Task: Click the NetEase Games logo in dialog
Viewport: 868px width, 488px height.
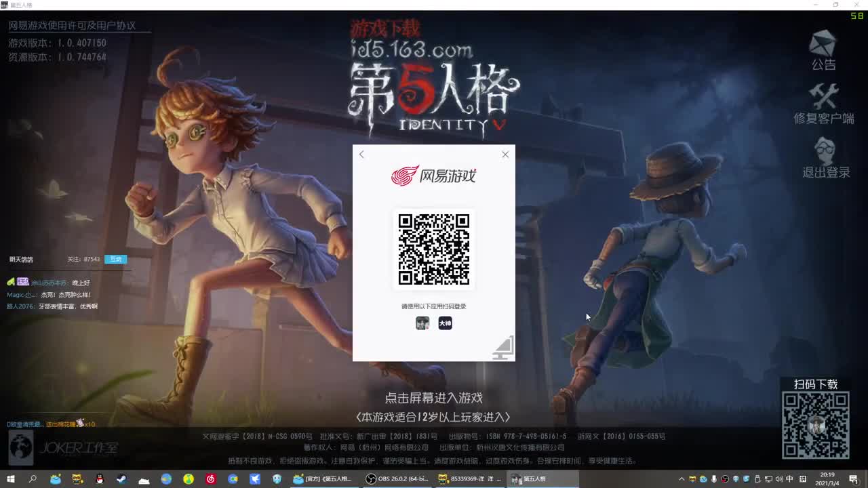Action: (434, 176)
